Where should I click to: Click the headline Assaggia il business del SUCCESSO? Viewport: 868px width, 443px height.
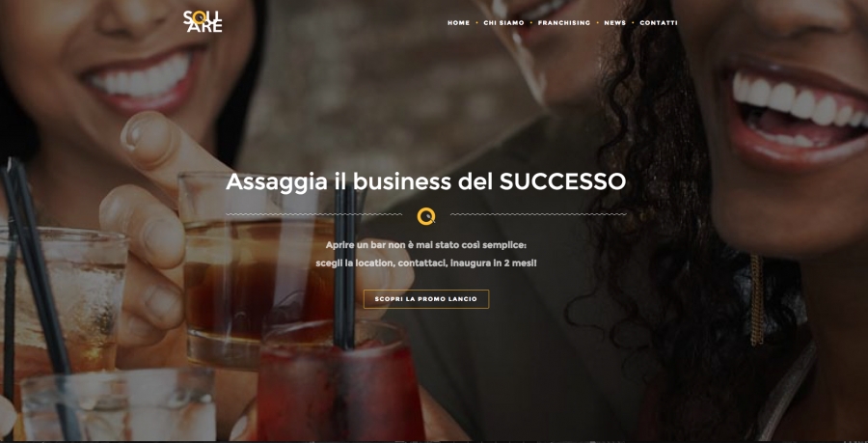[425, 182]
